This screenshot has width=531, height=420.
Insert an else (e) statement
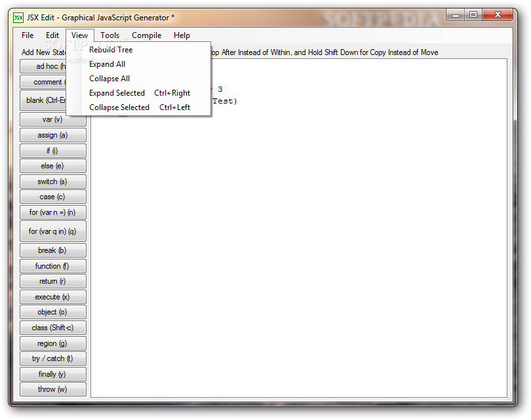pos(53,166)
